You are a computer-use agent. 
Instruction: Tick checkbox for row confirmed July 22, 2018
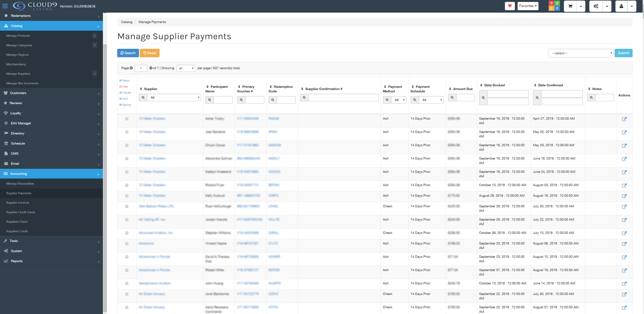coord(127,220)
